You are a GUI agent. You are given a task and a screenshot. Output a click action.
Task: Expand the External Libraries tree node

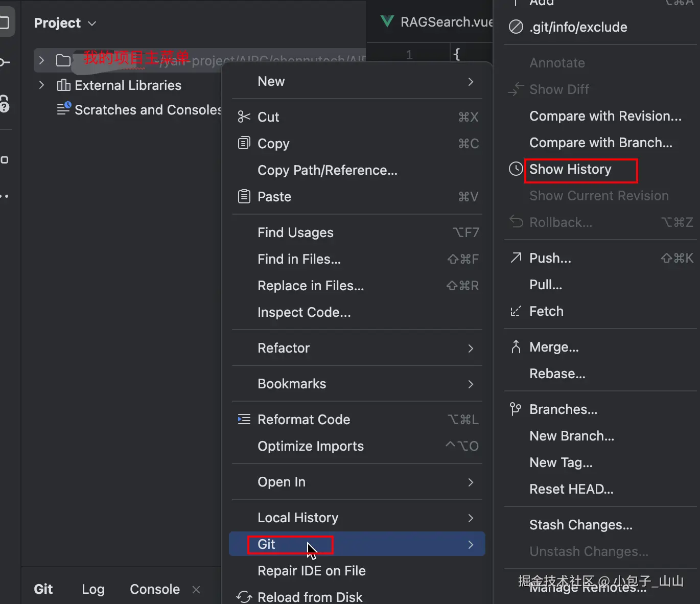pyautogui.click(x=42, y=85)
